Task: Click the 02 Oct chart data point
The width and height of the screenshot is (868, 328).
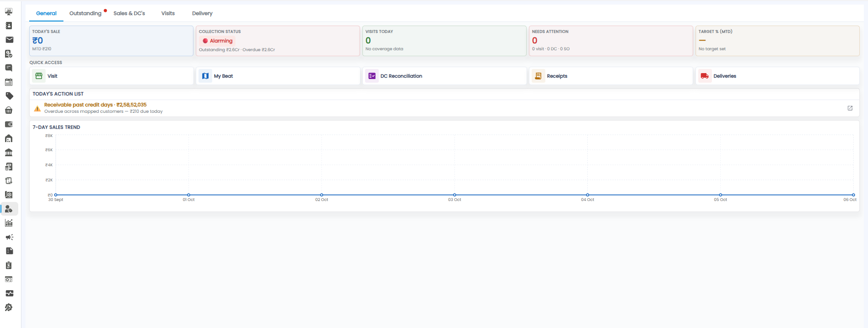Action: [x=322, y=195]
